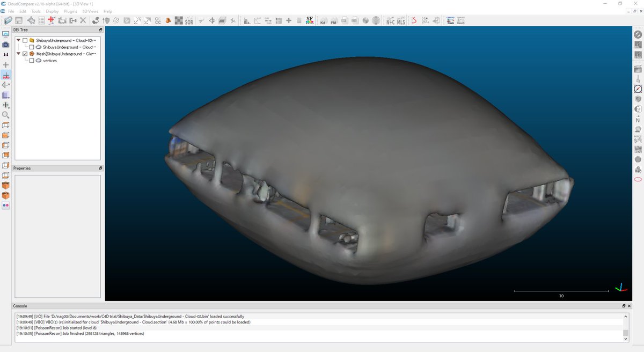The height and width of the screenshot is (352, 644).
Task: Open the 3D Views menu
Action: [91, 11]
